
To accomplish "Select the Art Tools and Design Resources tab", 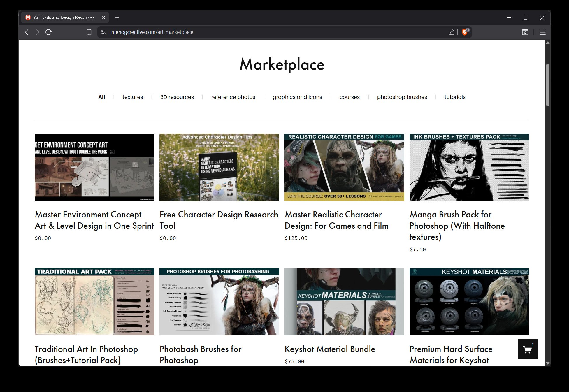I will coord(65,17).
